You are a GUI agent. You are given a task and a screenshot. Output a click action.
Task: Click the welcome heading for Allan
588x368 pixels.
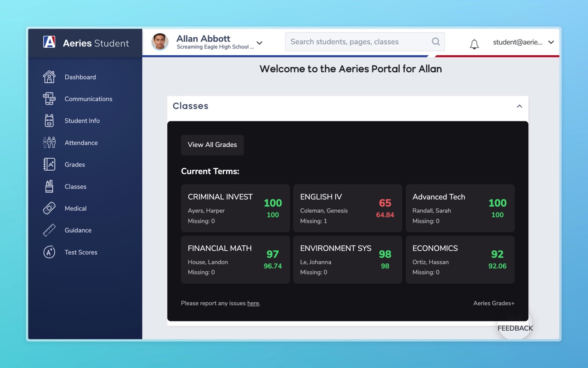point(351,69)
